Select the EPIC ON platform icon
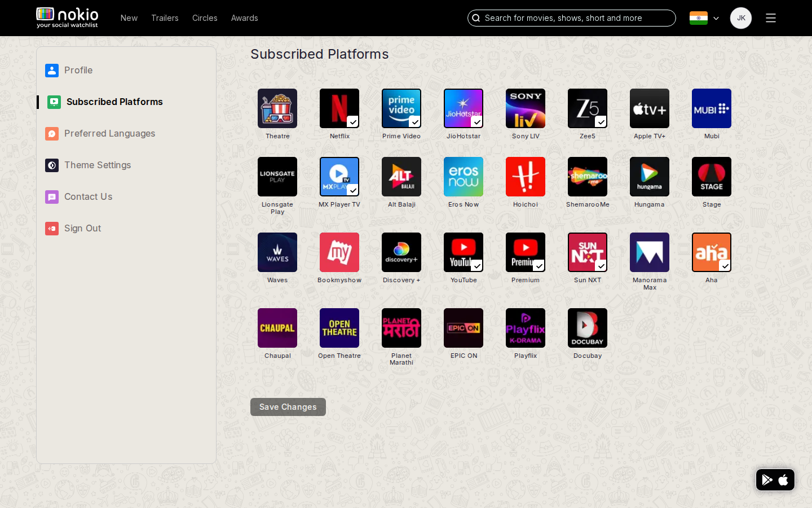812x508 pixels. point(464,328)
